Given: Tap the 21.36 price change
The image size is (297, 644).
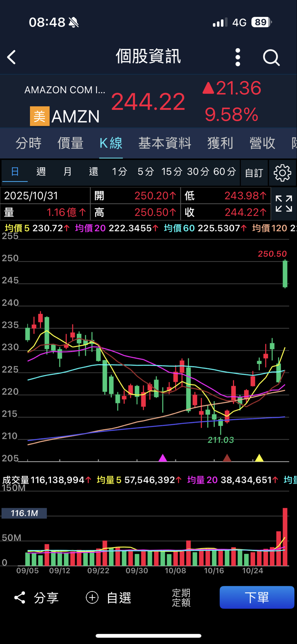Looking at the screenshot, I should click(232, 88).
